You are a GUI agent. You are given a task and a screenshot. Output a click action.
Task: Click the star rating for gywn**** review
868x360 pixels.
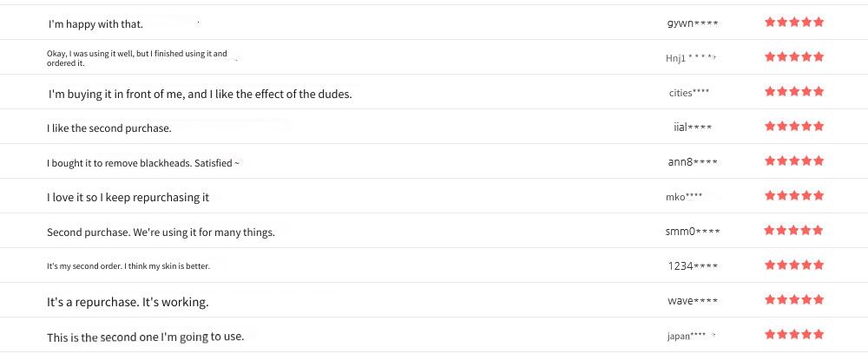click(x=794, y=22)
